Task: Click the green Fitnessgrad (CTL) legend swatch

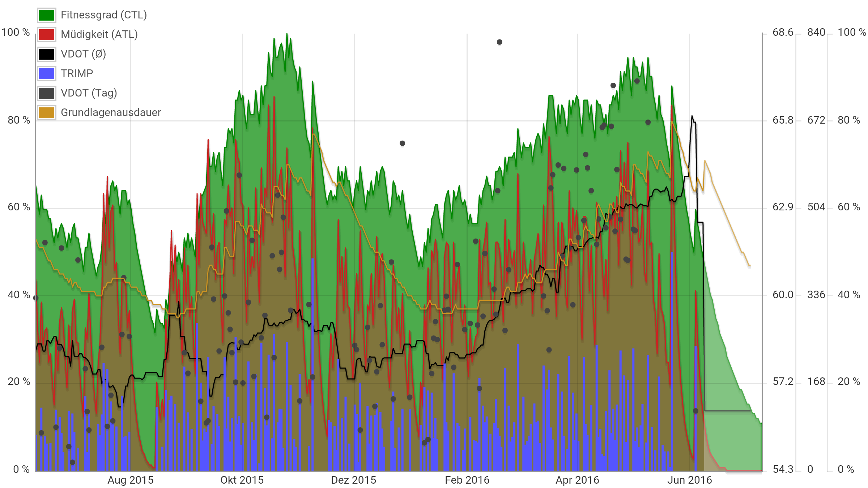Action: pos(47,15)
